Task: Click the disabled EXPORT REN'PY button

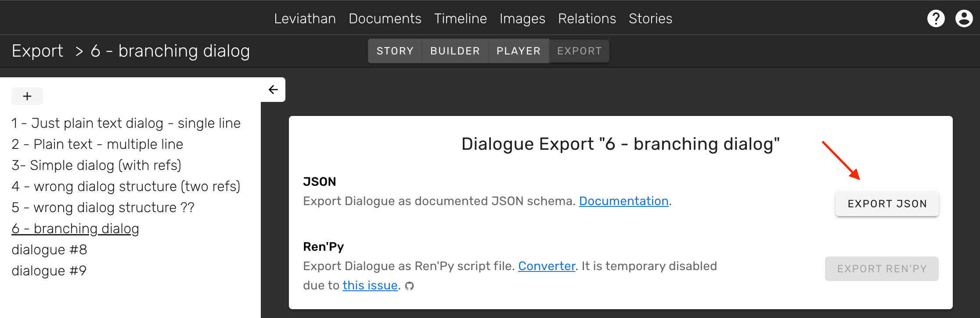Action: pyautogui.click(x=882, y=269)
